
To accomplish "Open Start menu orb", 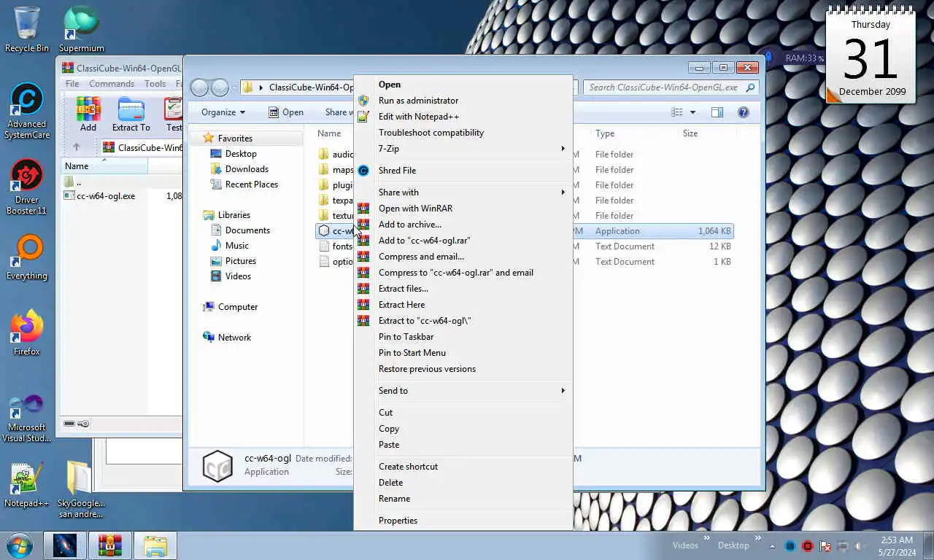I will click(x=19, y=545).
